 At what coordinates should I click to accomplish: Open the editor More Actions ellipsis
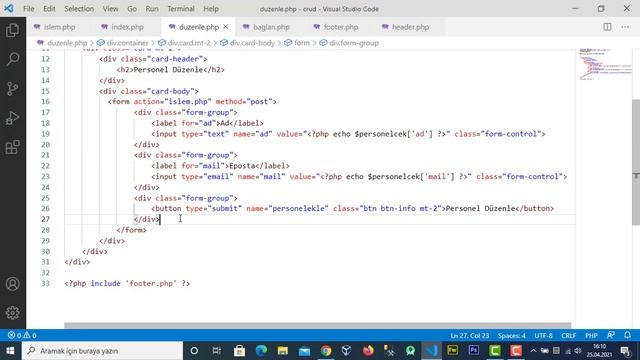click(x=625, y=27)
